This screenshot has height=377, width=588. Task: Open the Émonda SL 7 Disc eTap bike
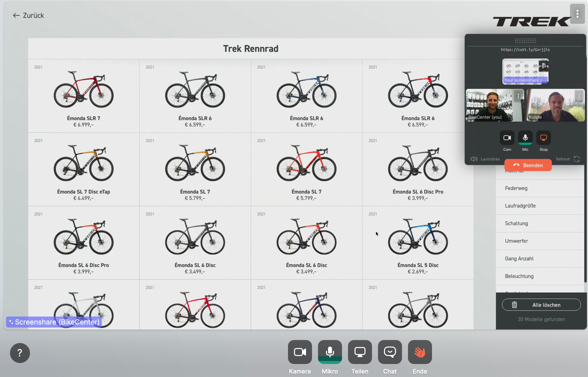pos(83,169)
